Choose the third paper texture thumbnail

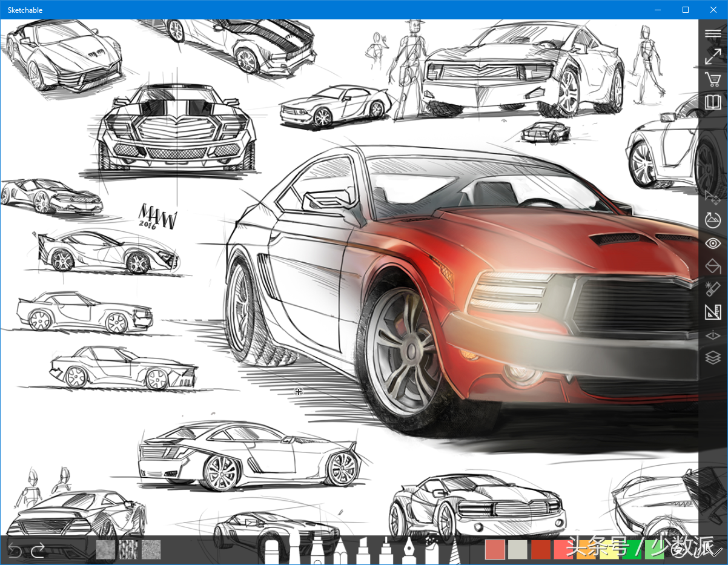coord(151,550)
